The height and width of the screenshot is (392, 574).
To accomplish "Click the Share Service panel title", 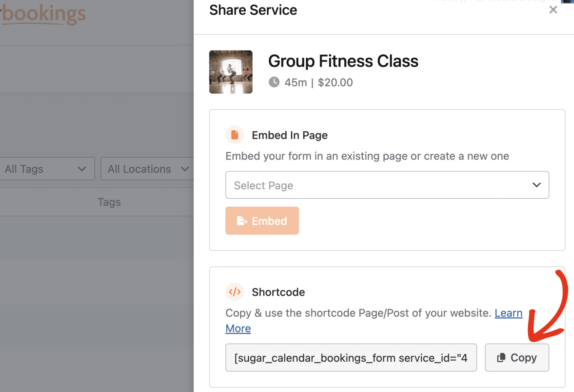I will click(x=253, y=10).
